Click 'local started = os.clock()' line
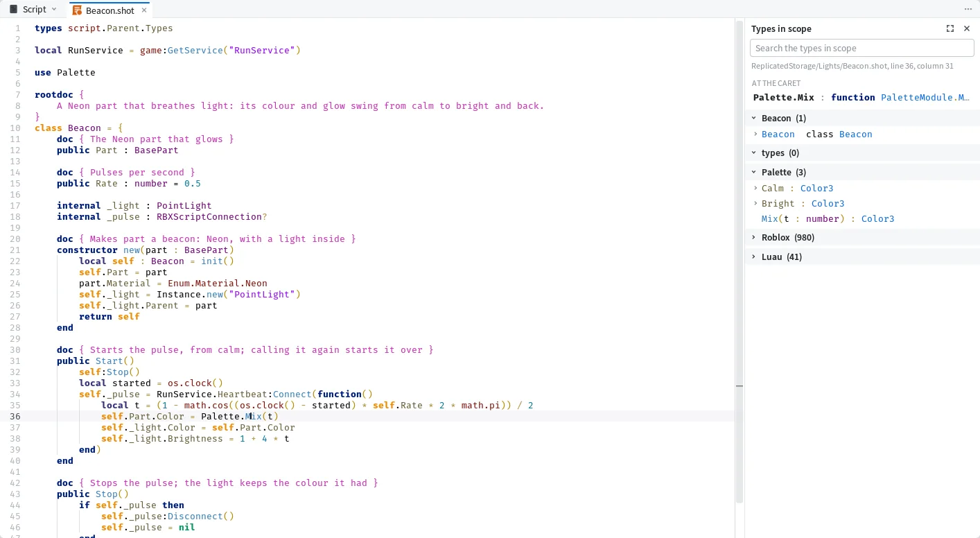The image size is (980, 538). click(x=151, y=383)
